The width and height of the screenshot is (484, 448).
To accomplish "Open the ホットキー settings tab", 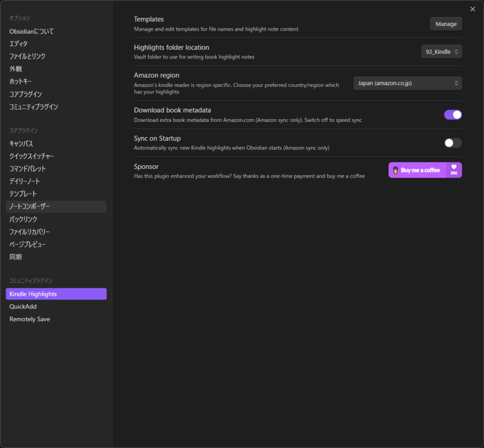I will [x=56, y=81].
